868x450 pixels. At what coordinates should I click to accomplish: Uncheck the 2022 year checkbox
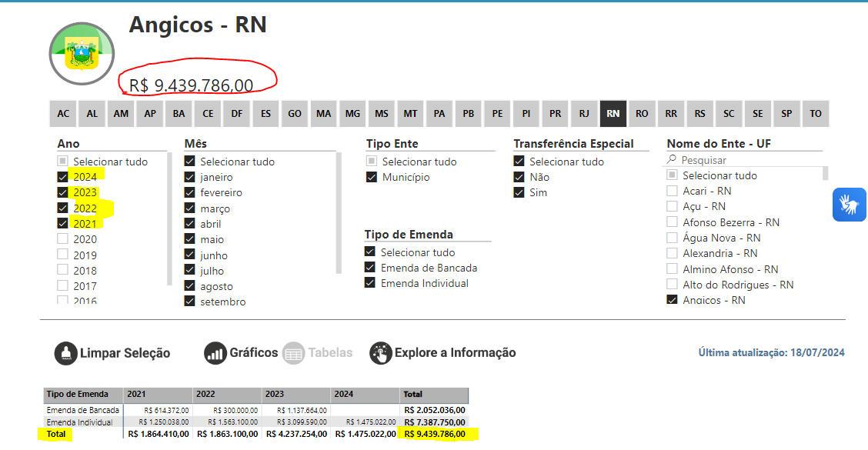pos(62,208)
